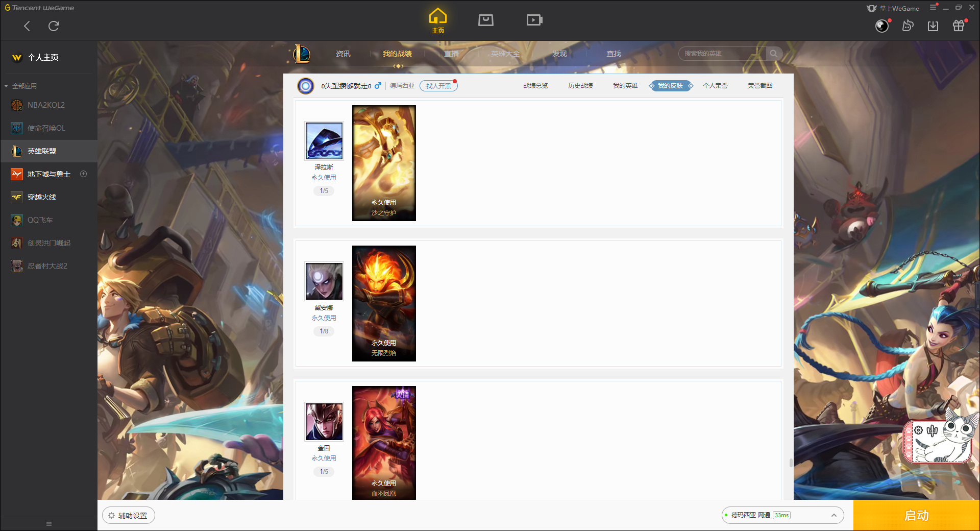Open the 我的英雄 sub-tab
The image size is (980, 531).
tap(625, 86)
